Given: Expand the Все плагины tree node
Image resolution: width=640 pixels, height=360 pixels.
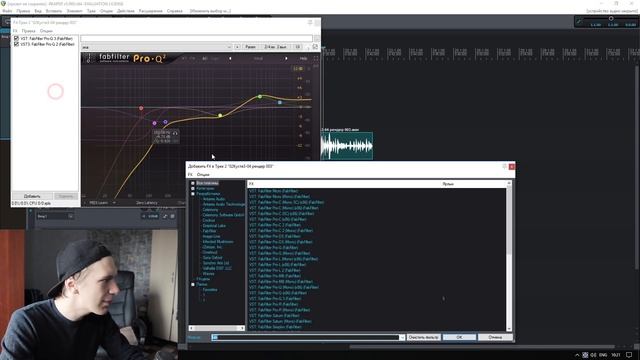Looking at the screenshot, I should [193, 183].
